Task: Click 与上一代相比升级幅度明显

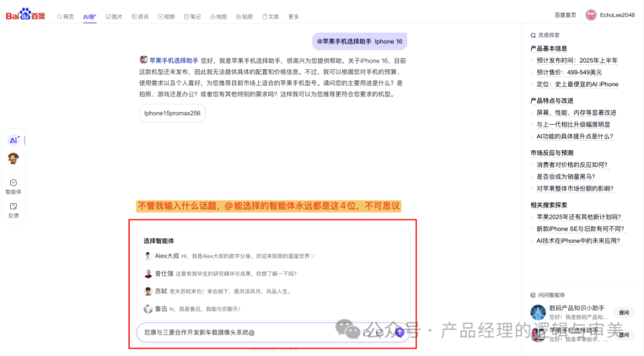Action: [573, 125]
